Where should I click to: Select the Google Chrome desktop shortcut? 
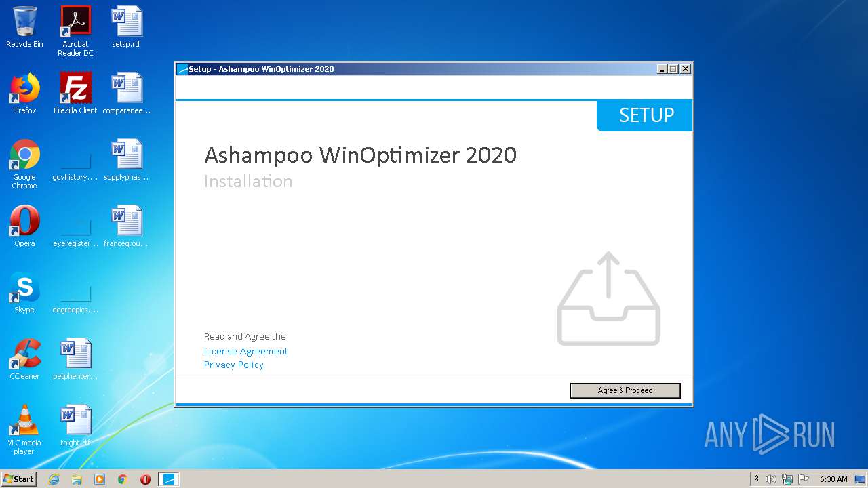(24, 164)
